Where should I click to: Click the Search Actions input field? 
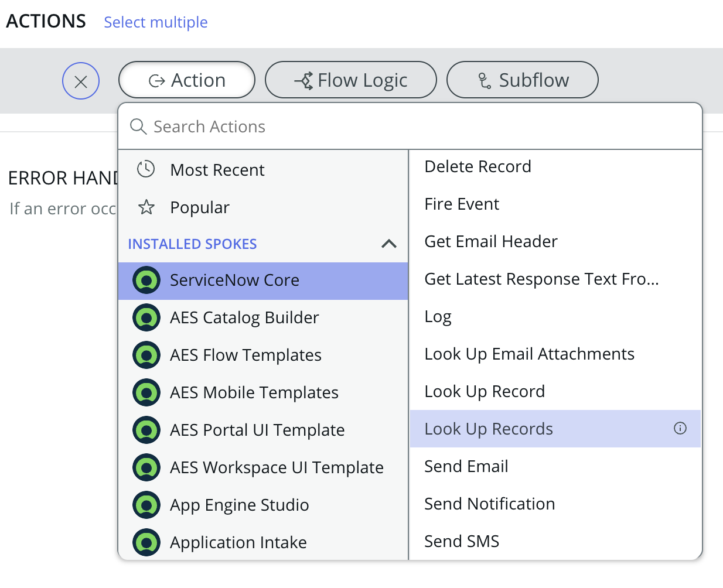(x=410, y=127)
